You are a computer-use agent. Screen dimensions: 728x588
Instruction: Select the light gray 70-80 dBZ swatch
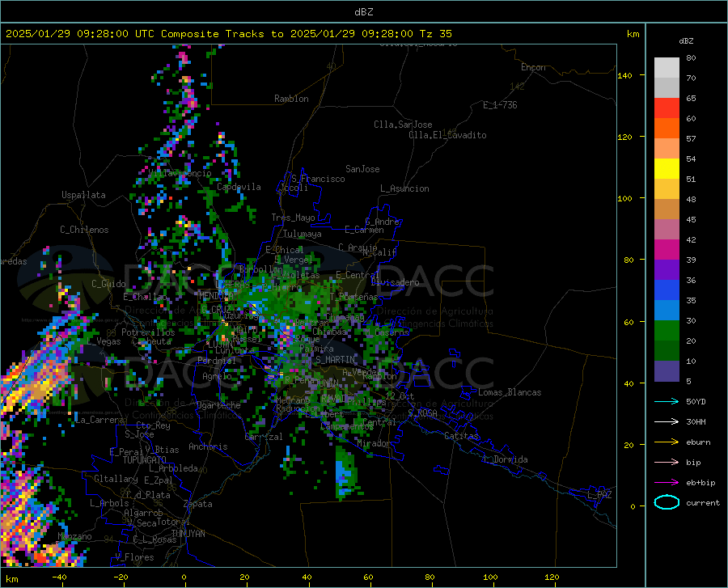pyautogui.click(x=667, y=68)
